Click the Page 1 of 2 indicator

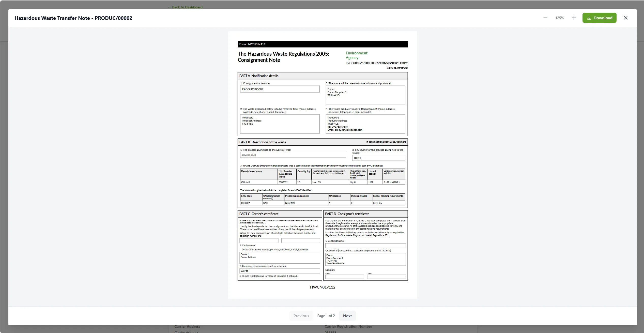coord(326,316)
